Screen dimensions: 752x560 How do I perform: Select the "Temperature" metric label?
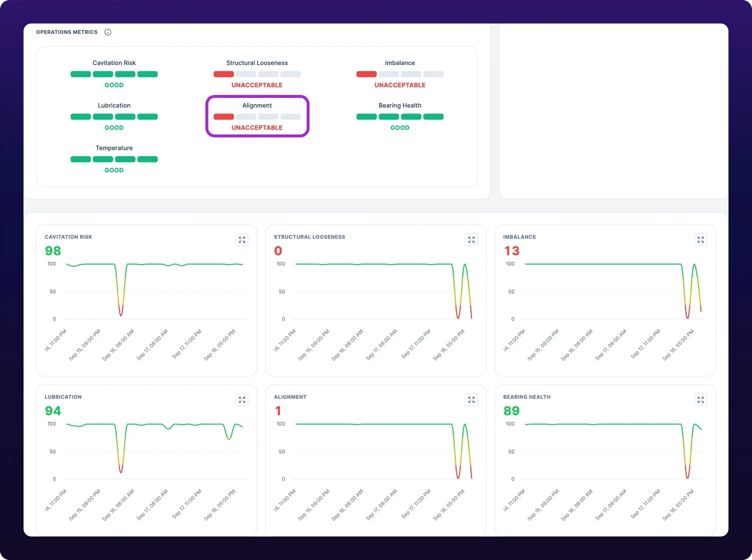114,148
